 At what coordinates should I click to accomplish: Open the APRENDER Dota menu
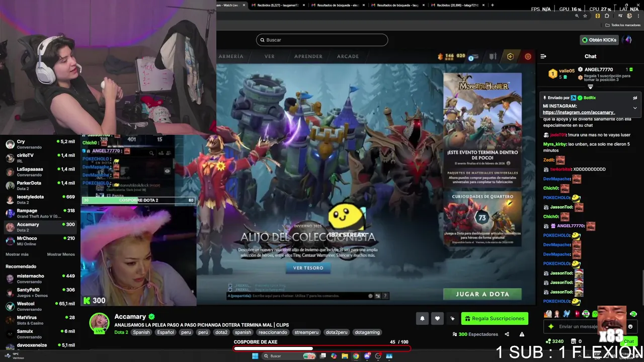[308, 56]
